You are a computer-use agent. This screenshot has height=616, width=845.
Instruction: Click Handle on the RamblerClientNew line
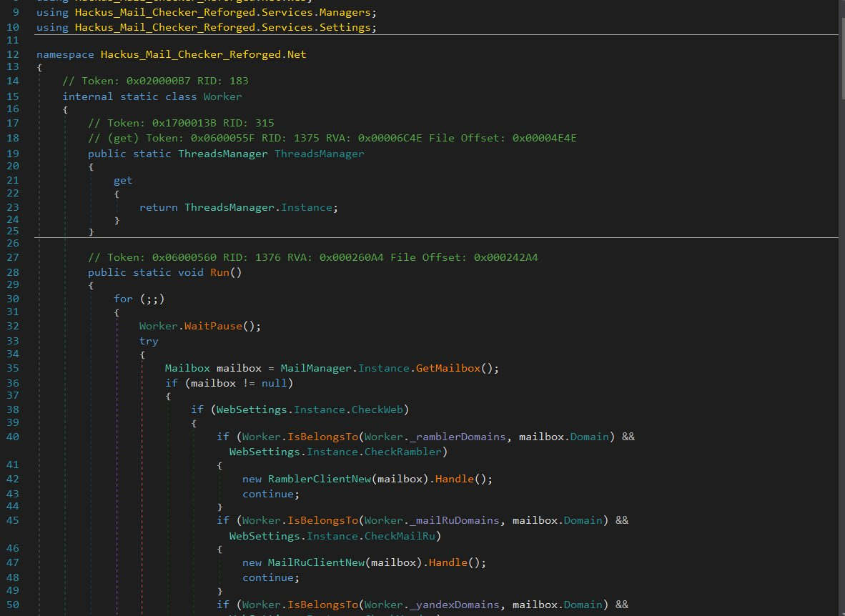454,479
